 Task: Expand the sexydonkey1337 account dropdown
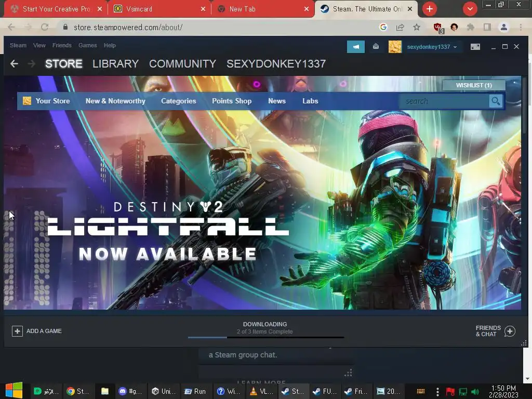point(455,47)
